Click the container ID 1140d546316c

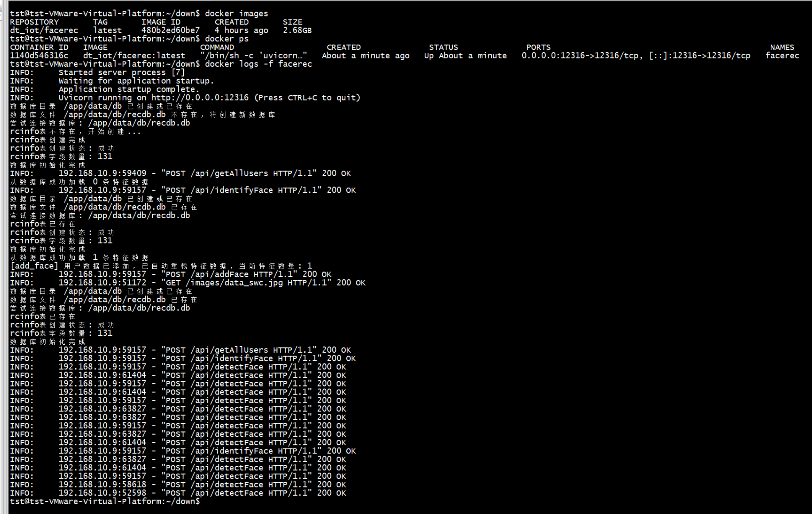coord(39,55)
